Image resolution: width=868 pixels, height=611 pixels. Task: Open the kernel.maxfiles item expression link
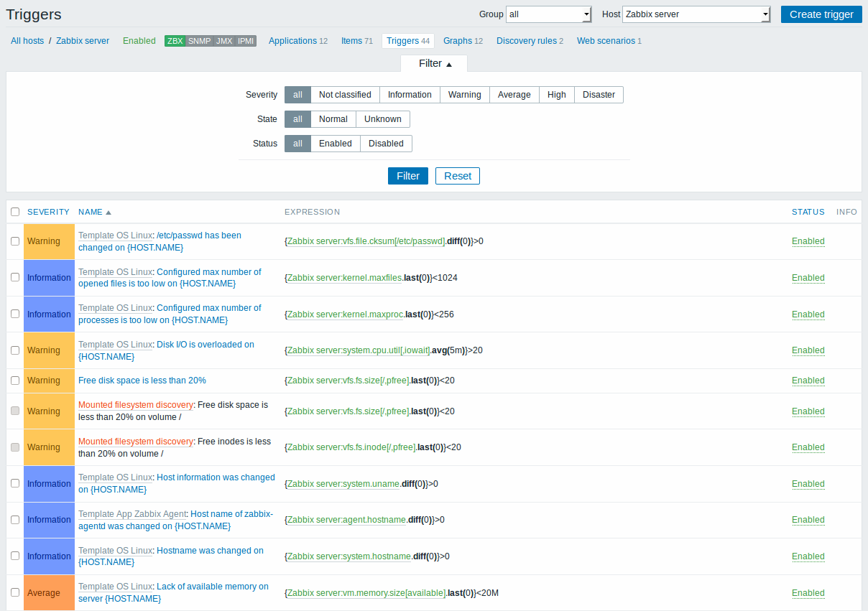pyautogui.click(x=344, y=278)
